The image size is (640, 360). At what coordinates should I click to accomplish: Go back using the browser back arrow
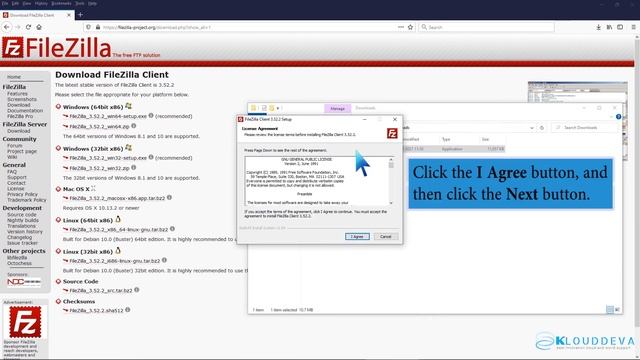pyautogui.click(x=7, y=27)
